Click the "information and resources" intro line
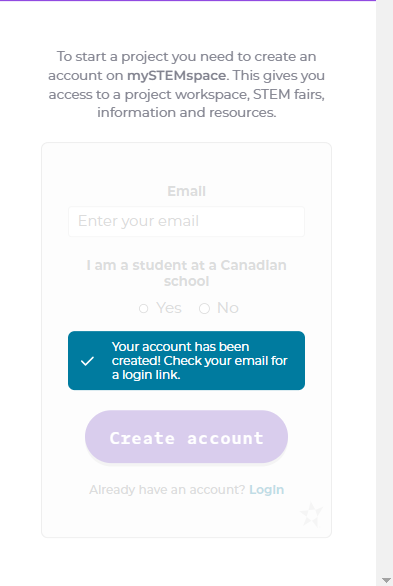 coord(186,112)
